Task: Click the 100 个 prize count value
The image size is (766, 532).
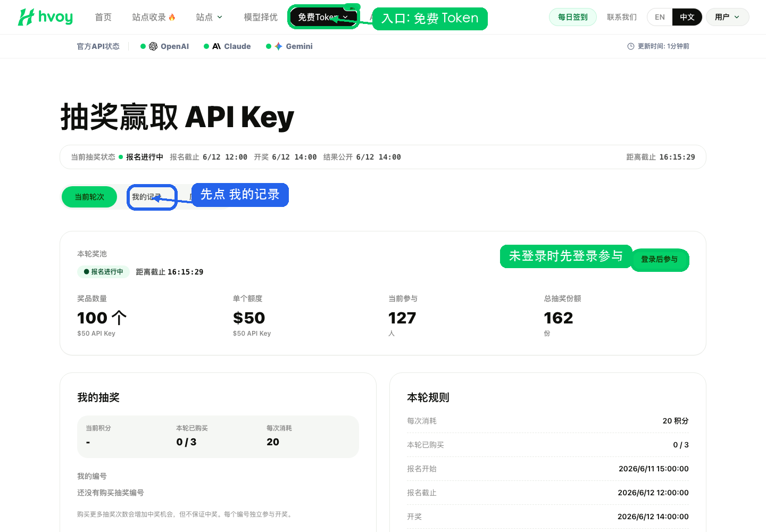Action: 102,318
